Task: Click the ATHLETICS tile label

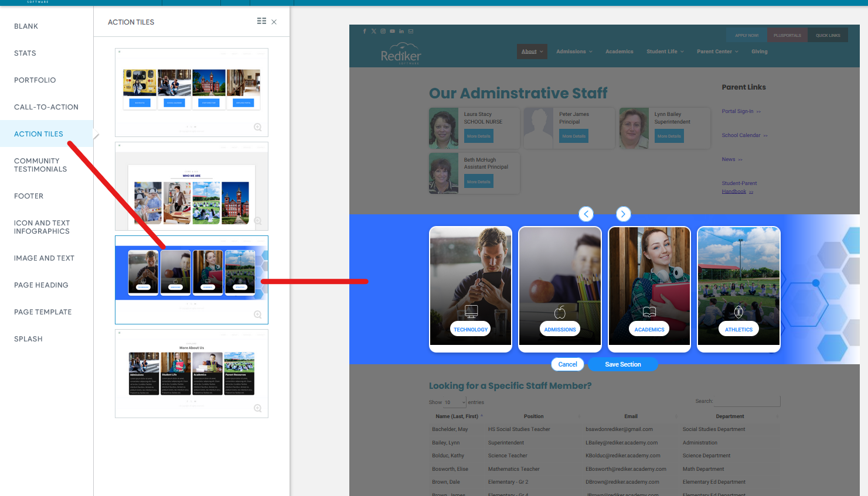Action: tap(738, 330)
